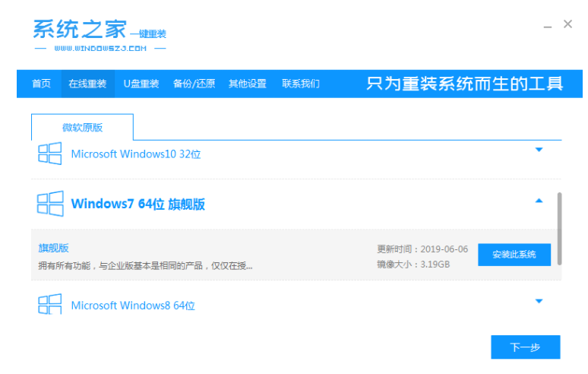Screen dimensions: 588x374
Task: Expand the Microsoft Windows8 64位 arrow
Action: 539,301
